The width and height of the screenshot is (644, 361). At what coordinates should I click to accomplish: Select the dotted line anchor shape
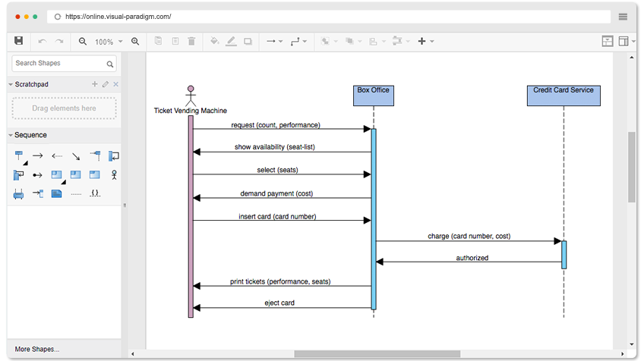tap(76, 194)
